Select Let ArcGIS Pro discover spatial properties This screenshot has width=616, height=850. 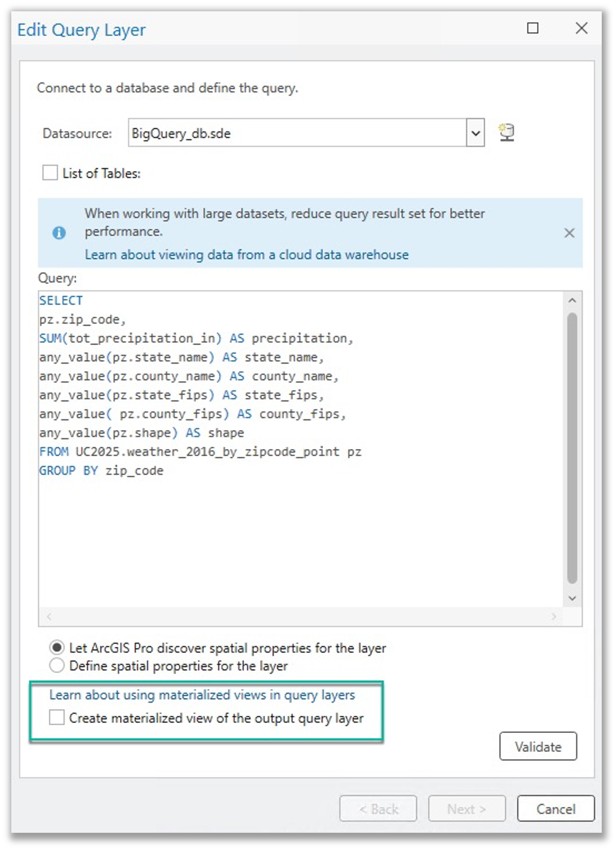coord(57,647)
